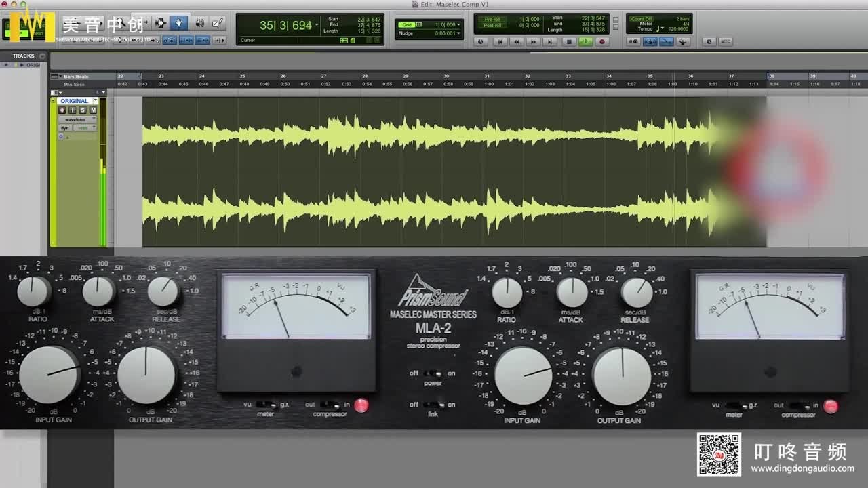
Task: Click the Rewind transport button
Action: point(517,42)
